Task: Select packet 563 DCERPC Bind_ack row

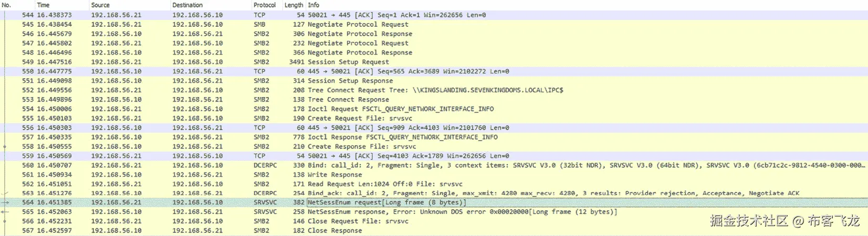Action: [x=434, y=193]
